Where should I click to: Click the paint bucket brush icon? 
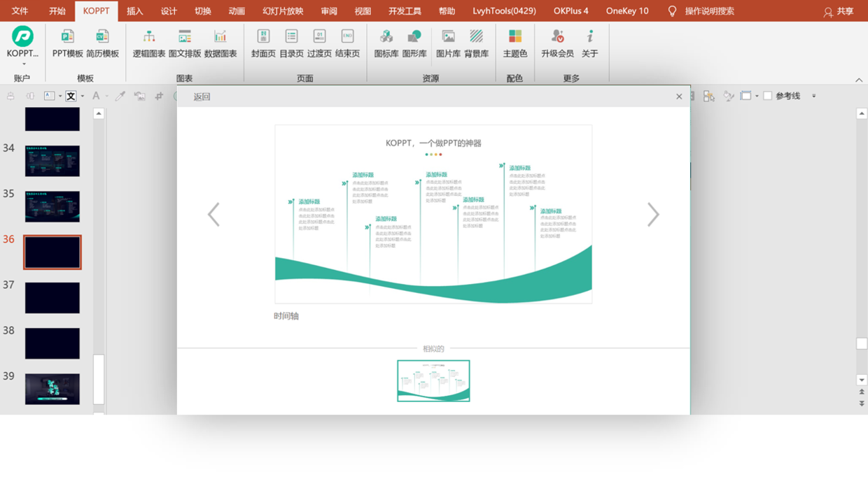coord(729,96)
